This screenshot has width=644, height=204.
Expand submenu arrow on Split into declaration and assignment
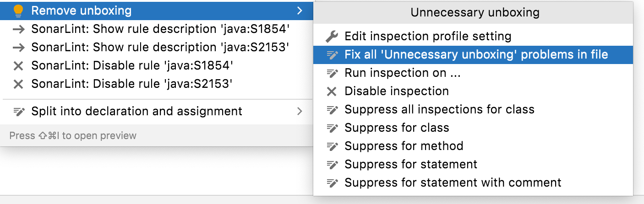(x=300, y=111)
